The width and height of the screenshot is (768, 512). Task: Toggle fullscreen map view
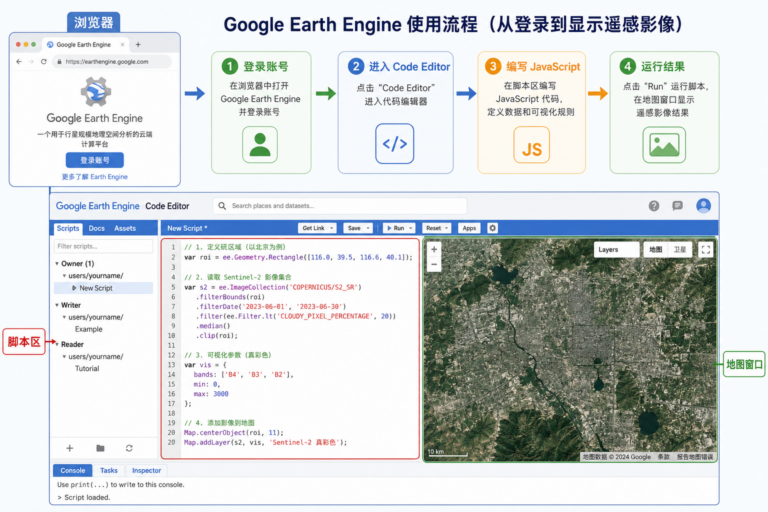(705, 250)
